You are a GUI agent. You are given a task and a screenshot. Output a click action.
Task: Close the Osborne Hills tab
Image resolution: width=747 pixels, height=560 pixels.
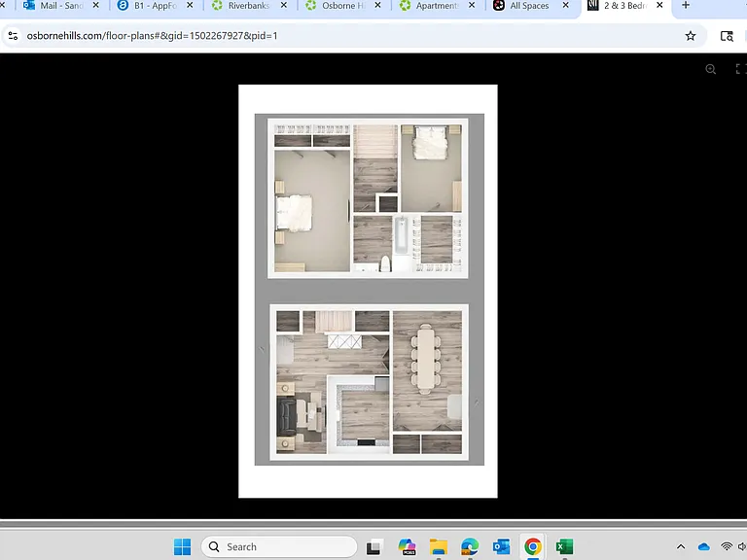coord(377,5)
